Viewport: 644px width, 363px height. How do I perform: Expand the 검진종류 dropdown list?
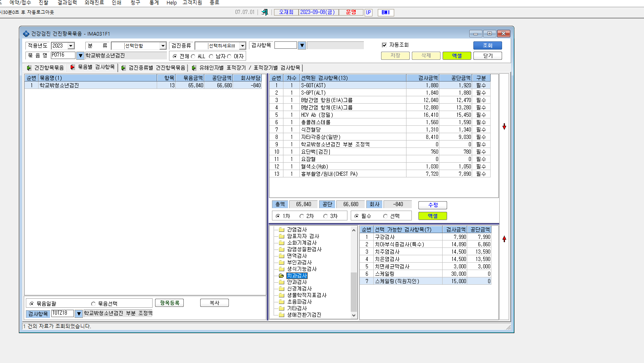243,46
